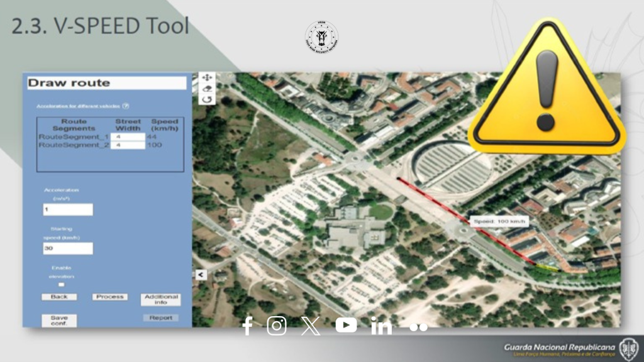This screenshot has height=362, width=644.
Task: Enable elevation checkbox
Action: [x=62, y=285]
